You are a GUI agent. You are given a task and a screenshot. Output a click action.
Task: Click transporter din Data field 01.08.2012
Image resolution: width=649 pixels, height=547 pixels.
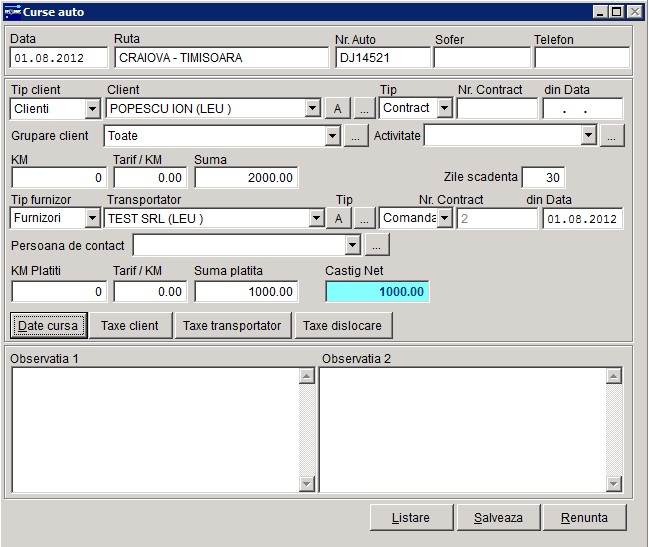582,218
